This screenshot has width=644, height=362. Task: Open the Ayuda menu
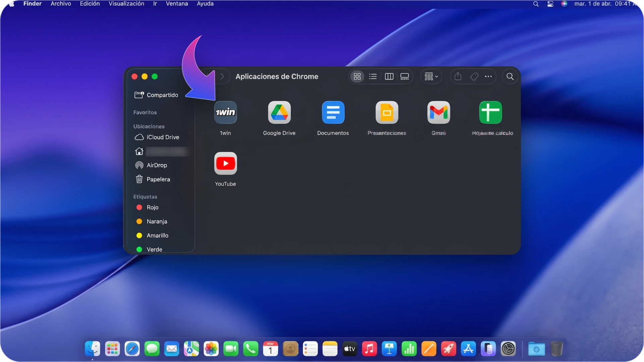tap(205, 4)
